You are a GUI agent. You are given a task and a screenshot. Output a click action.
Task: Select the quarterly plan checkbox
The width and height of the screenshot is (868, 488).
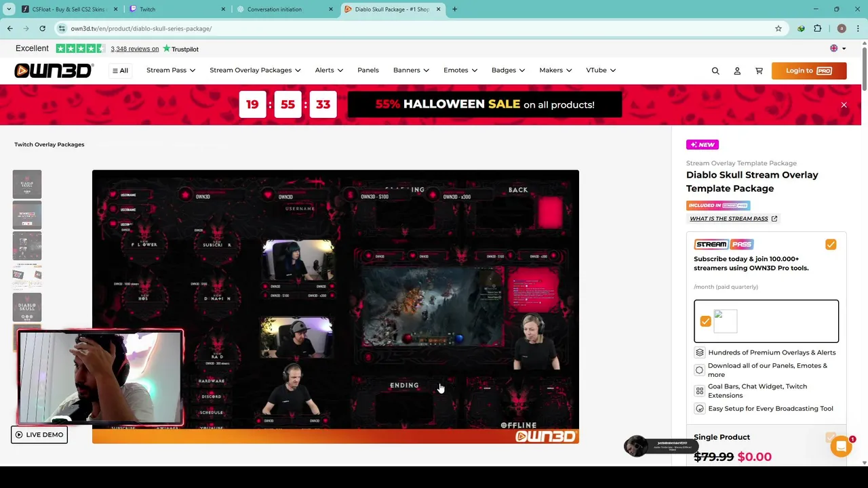point(705,321)
